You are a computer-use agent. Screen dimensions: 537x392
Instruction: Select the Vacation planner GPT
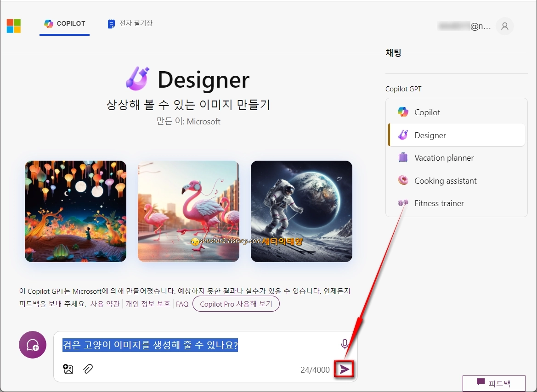coord(444,157)
